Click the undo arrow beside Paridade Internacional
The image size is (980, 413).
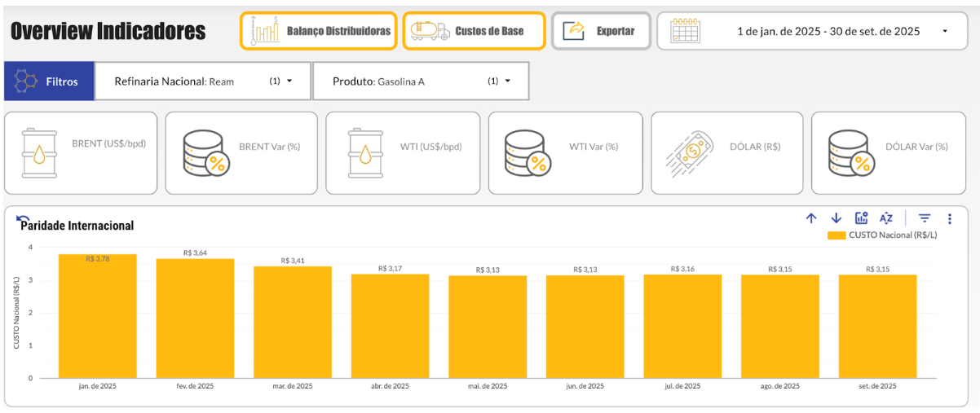[22, 221]
